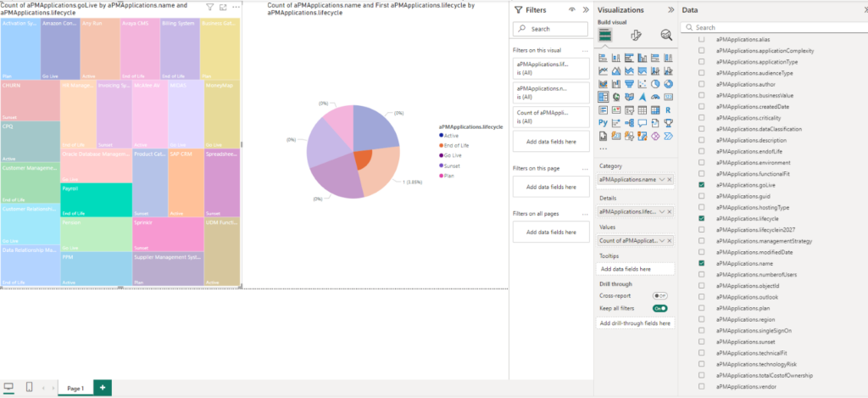Collapse the Visualizations pane with chevrons
The height and width of the screenshot is (398, 868).
tap(671, 10)
